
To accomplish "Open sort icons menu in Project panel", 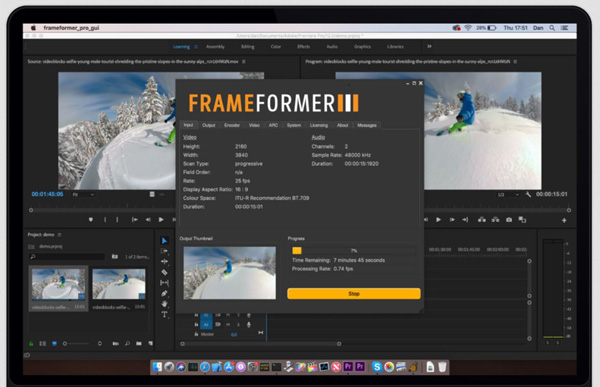I will [x=100, y=344].
